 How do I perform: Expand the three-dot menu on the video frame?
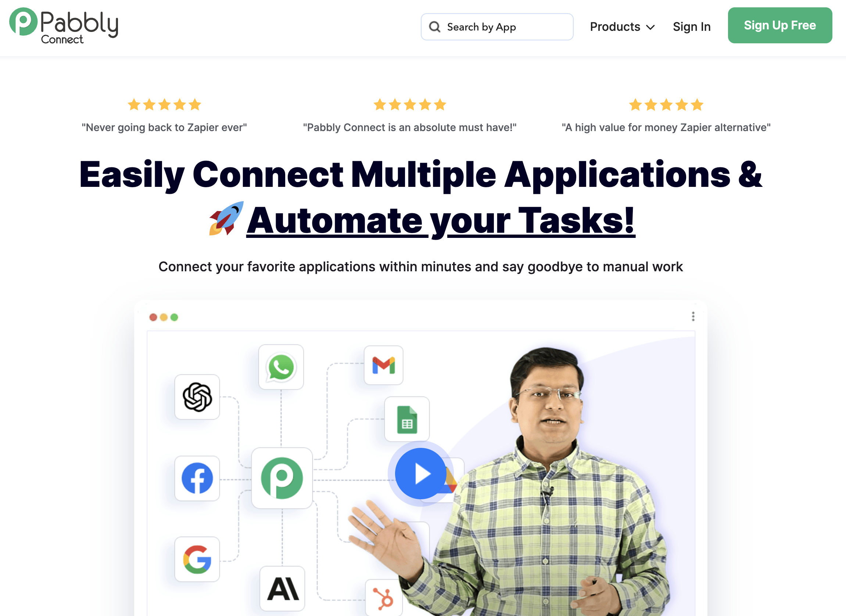(693, 316)
